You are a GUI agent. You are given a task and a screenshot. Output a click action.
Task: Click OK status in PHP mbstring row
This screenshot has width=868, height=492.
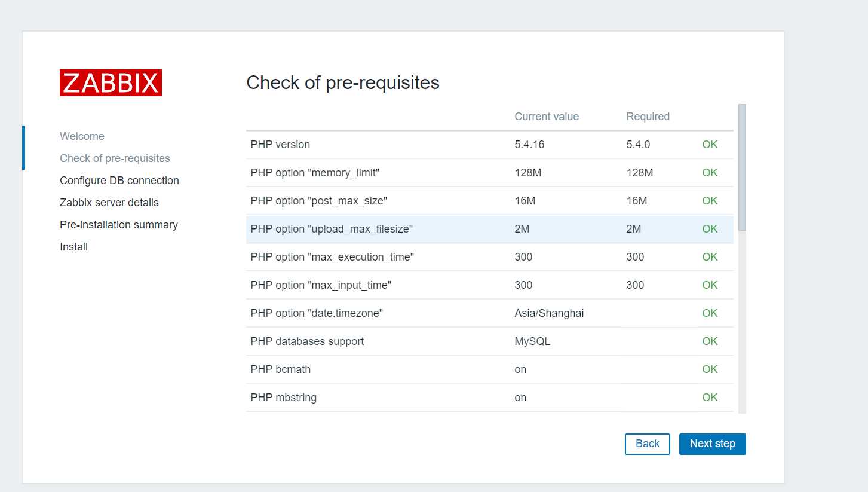tap(710, 398)
